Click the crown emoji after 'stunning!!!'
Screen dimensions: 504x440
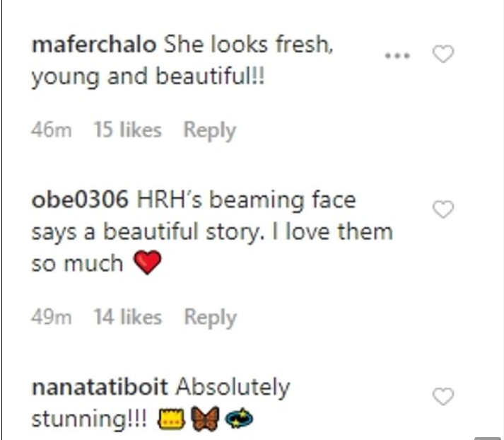(x=171, y=420)
